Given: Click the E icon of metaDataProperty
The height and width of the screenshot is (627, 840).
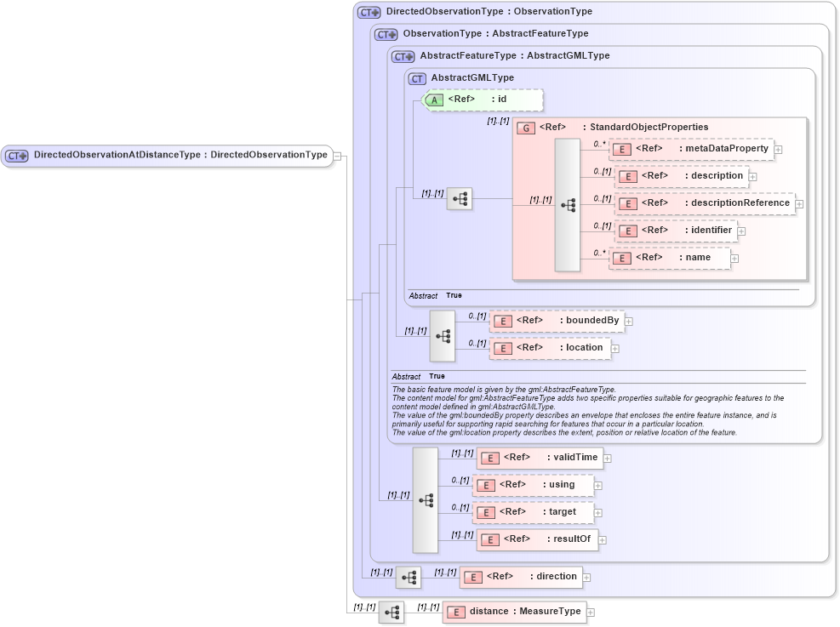Looking at the screenshot, I should click(x=622, y=150).
